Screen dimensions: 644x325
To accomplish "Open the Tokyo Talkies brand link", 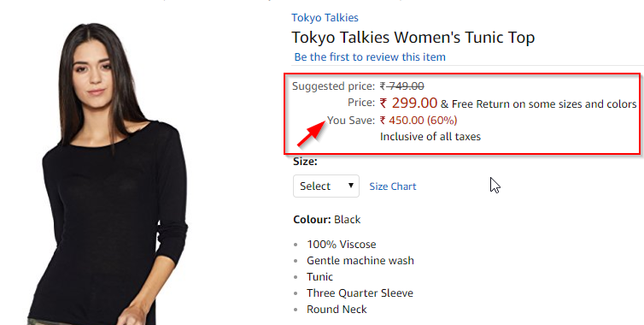I will (325, 18).
